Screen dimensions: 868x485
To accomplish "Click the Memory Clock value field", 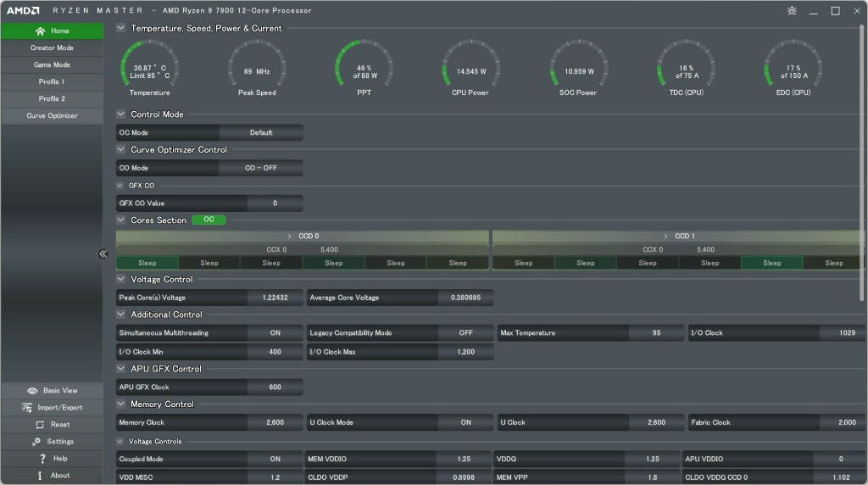I will click(275, 422).
